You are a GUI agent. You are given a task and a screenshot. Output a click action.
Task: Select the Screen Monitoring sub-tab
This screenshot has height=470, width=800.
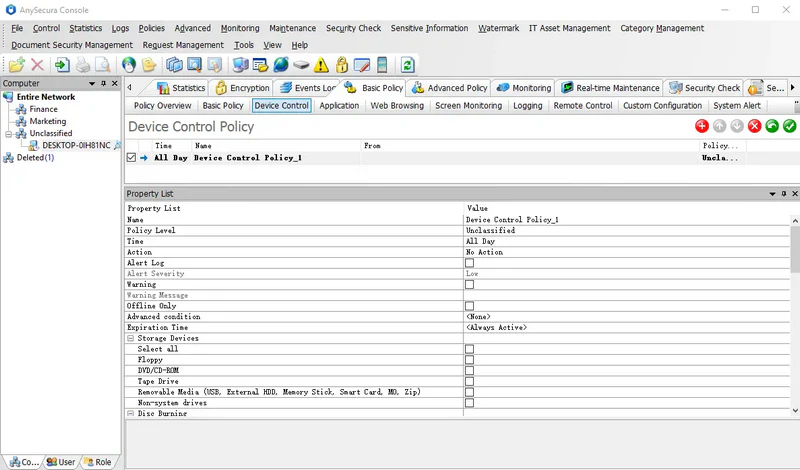(468, 106)
